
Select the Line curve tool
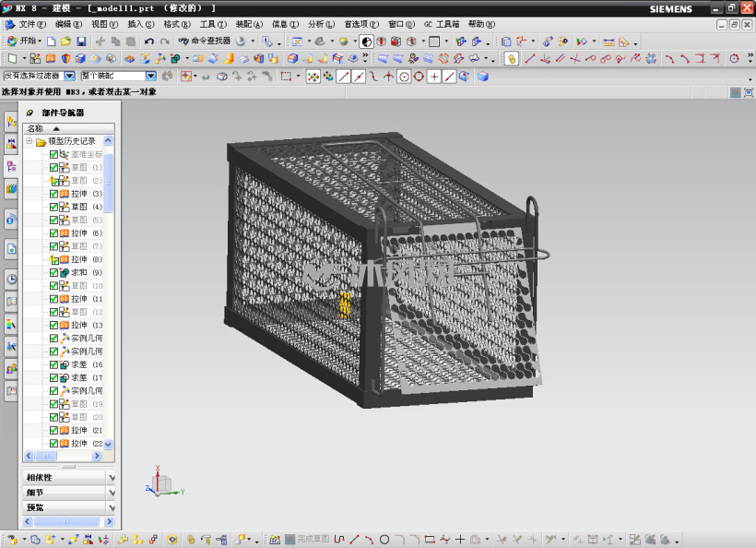tap(530, 59)
